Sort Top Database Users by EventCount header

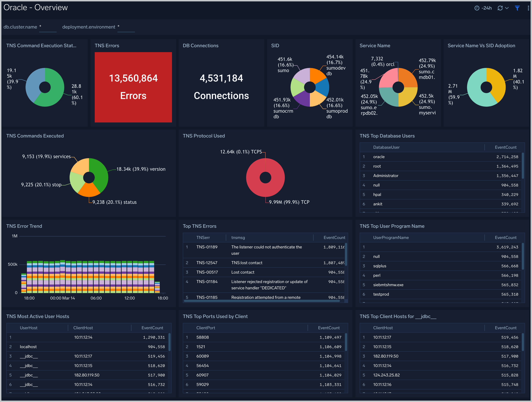click(x=506, y=147)
